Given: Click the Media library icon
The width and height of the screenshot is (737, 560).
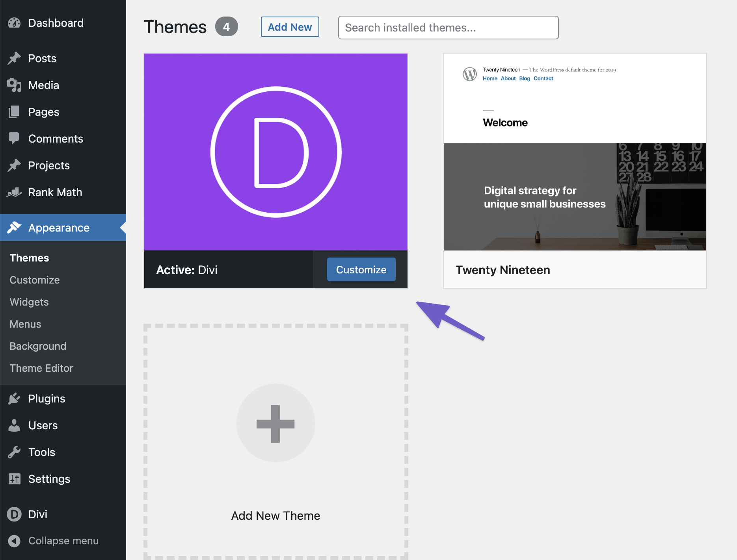Looking at the screenshot, I should click(x=14, y=85).
